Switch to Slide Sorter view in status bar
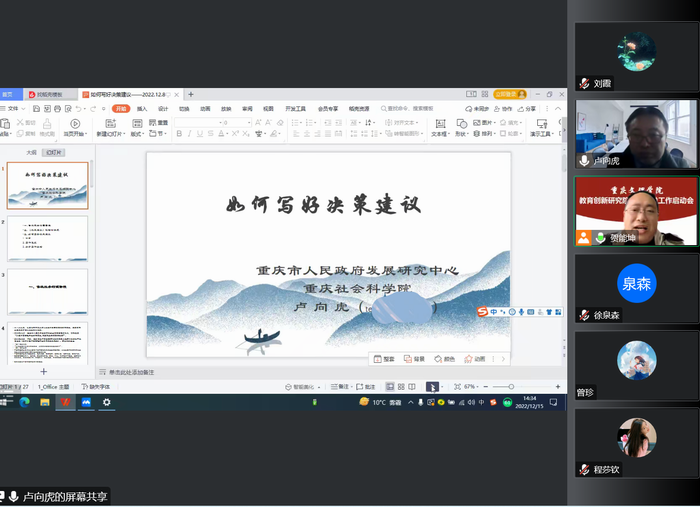Screen dimensions: 700x507 (401, 386)
